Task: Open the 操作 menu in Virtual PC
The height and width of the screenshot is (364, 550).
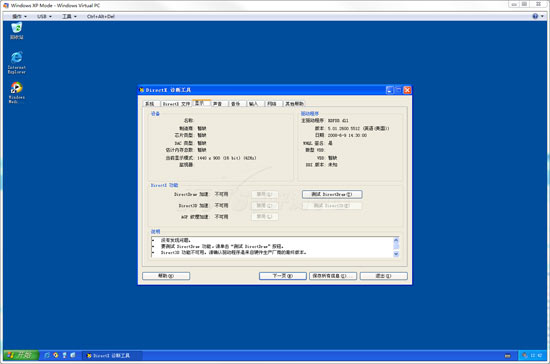Action: pos(20,16)
